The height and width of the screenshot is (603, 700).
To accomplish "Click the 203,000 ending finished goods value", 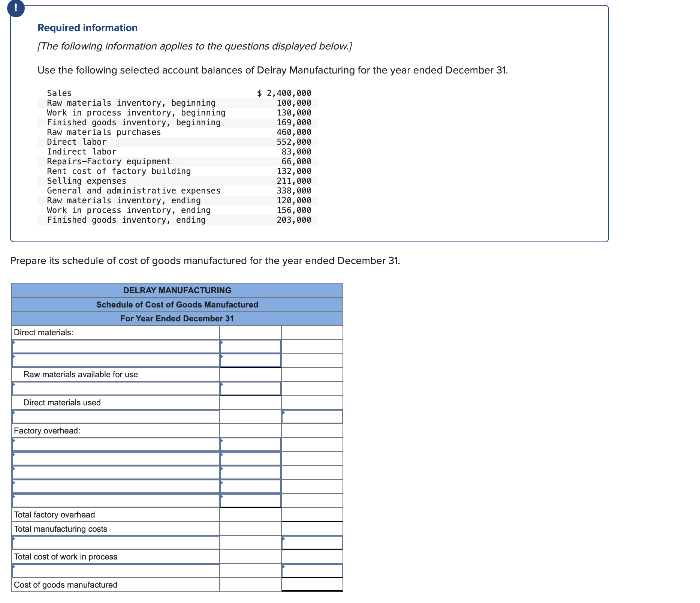I will coord(294,220).
